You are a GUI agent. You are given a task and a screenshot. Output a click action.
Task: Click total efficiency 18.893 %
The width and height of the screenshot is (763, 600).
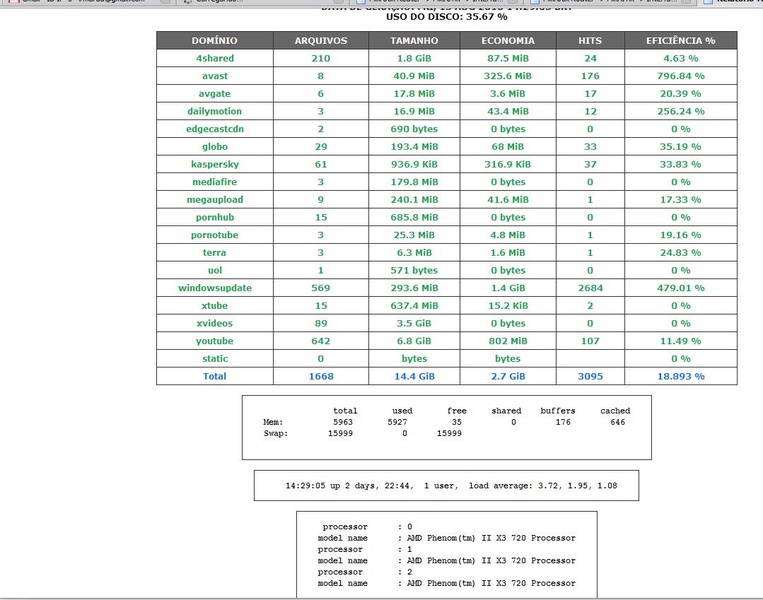click(681, 376)
